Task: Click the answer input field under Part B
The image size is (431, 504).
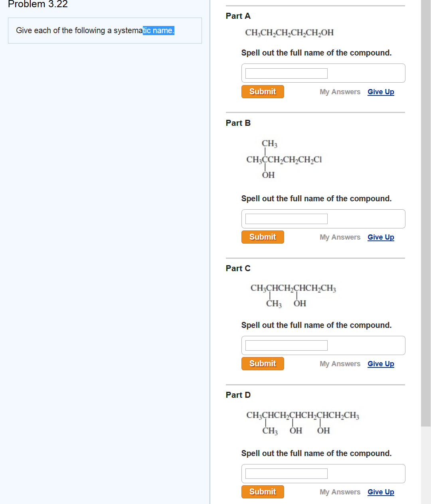Action: (286, 218)
